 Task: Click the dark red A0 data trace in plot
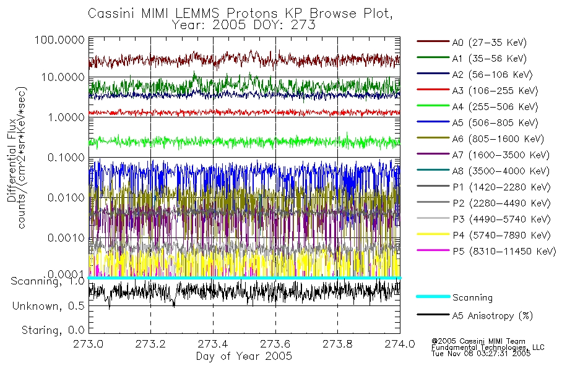[244, 59]
